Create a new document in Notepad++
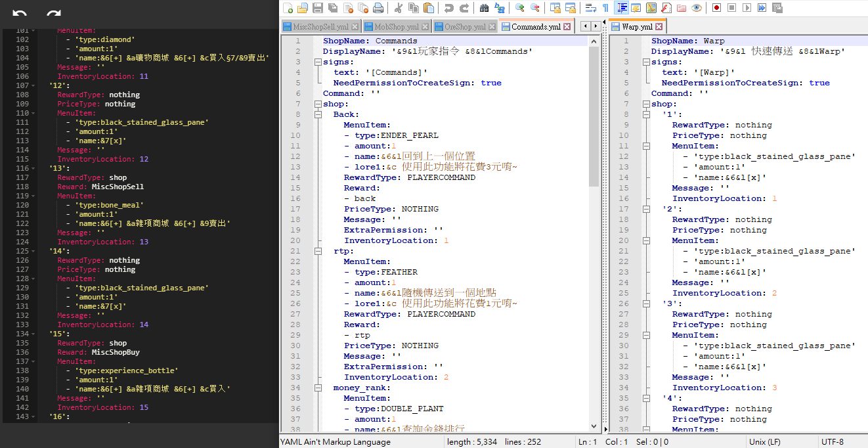The height and width of the screenshot is (448, 868). [x=288, y=8]
